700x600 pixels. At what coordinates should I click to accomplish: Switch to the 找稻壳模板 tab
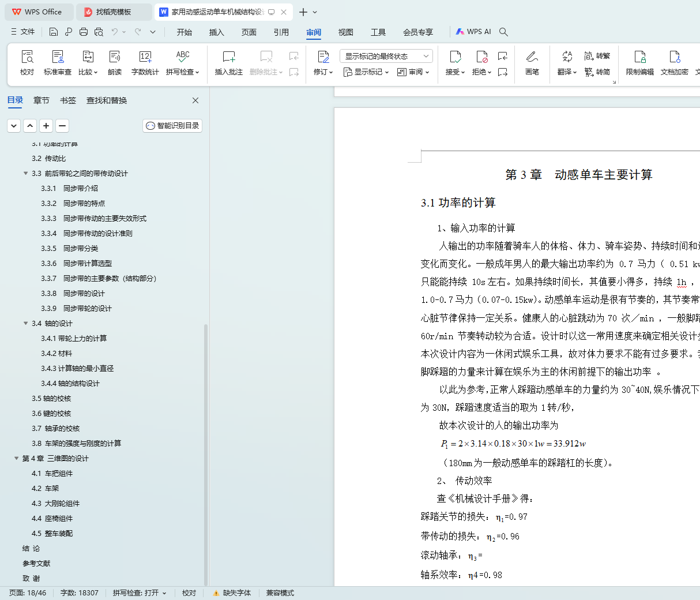click(114, 12)
